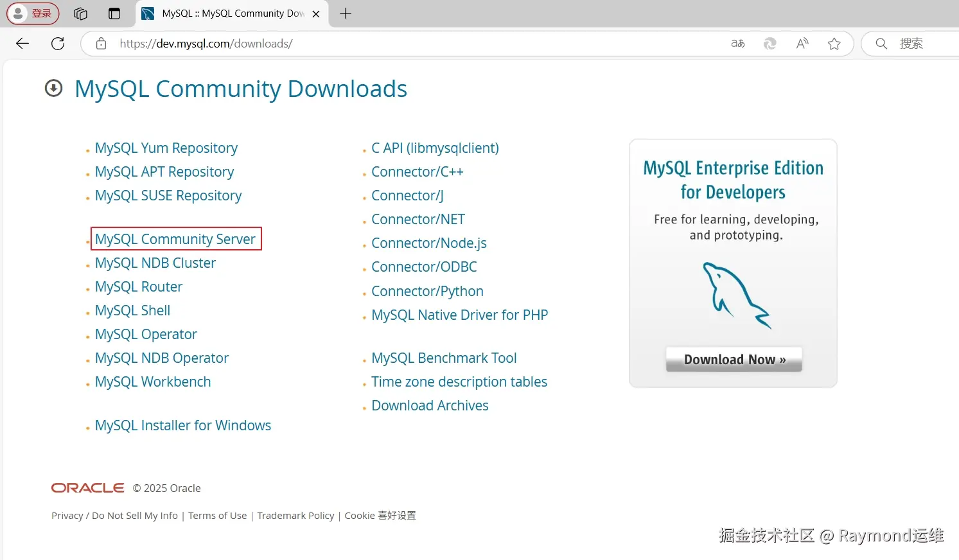959x560 pixels.
Task: Open Connector/NET link
Action: [x=418, y=220]
